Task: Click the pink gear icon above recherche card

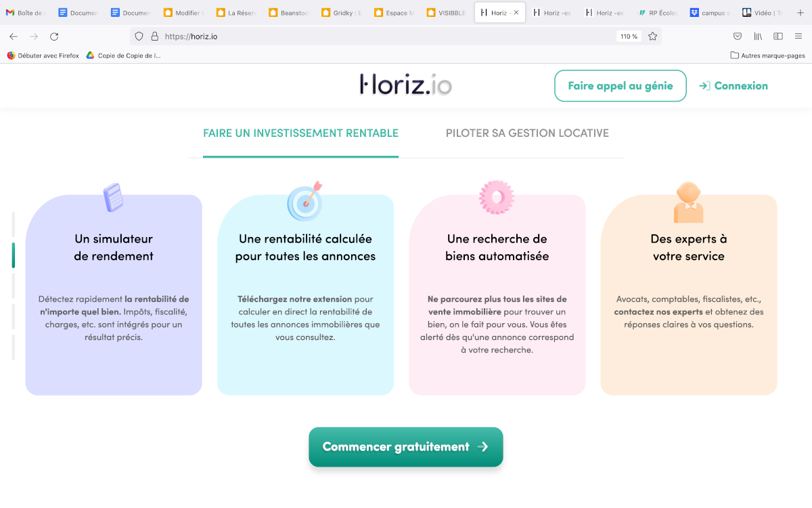Action: tap(497, 198)
